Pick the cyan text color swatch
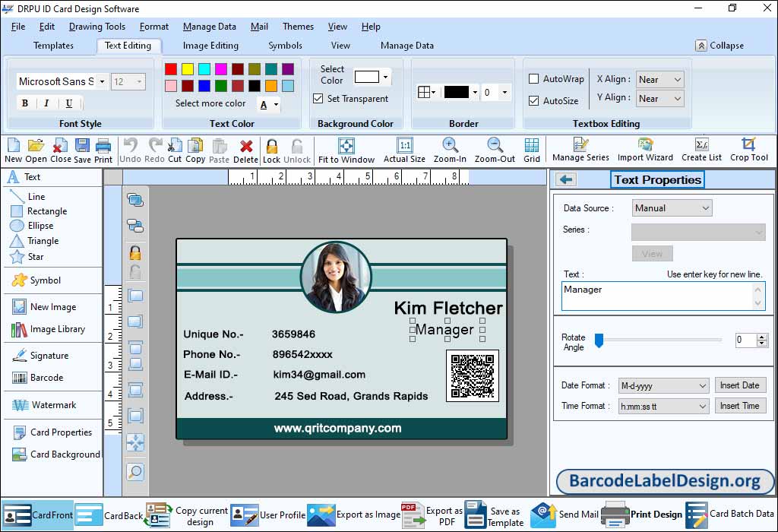This screenshot has height=532, width=778. coord(204,69)
